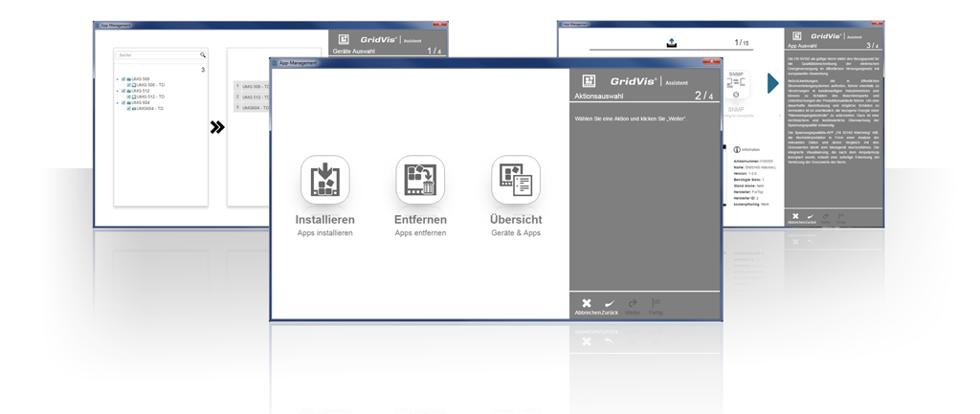Choose the Entfernen apps icon

pyautogui.click(x=420, y=181)
